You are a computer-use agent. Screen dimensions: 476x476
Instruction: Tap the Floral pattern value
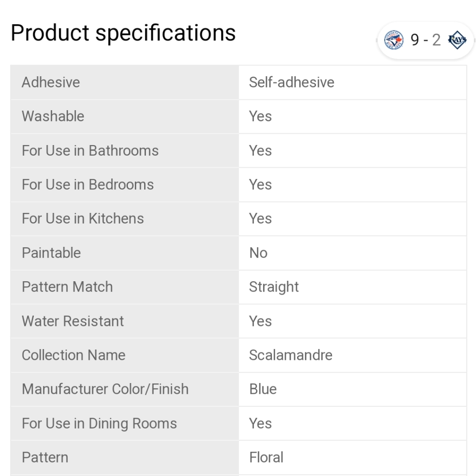pos(266,457)
